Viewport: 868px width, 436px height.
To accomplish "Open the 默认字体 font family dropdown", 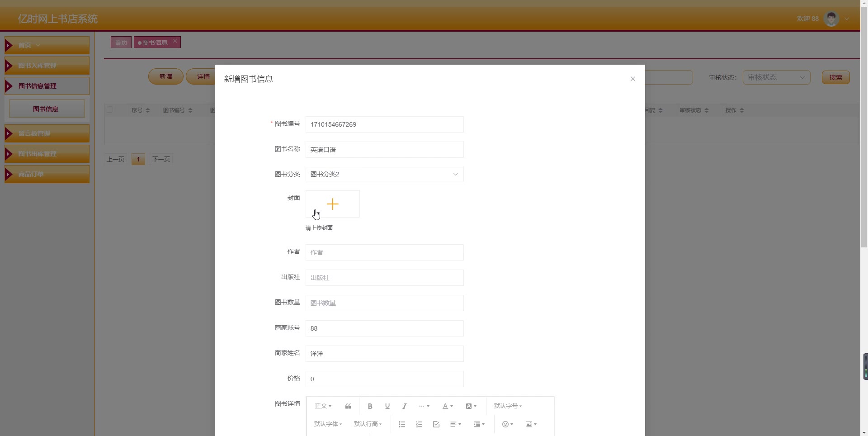I will (328, 424).
